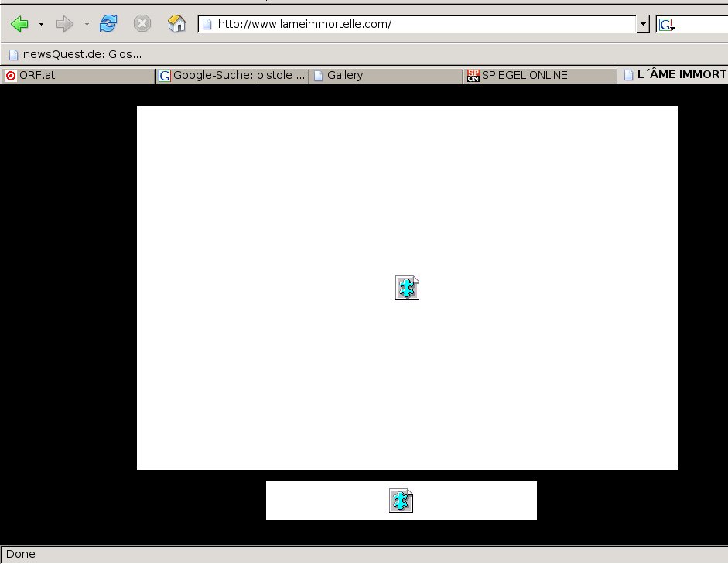
Task: Select the Gallery tab
Action: tap(385, 75)
